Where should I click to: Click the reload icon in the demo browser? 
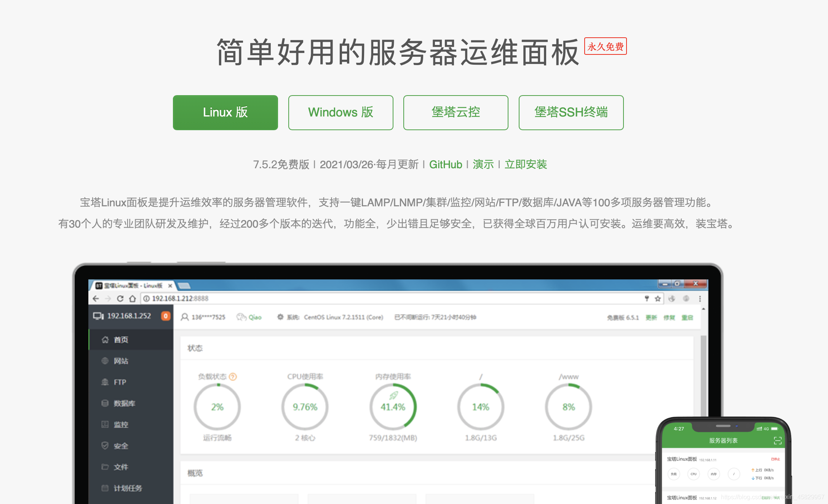pyautogui.click(x=120, y=298)
